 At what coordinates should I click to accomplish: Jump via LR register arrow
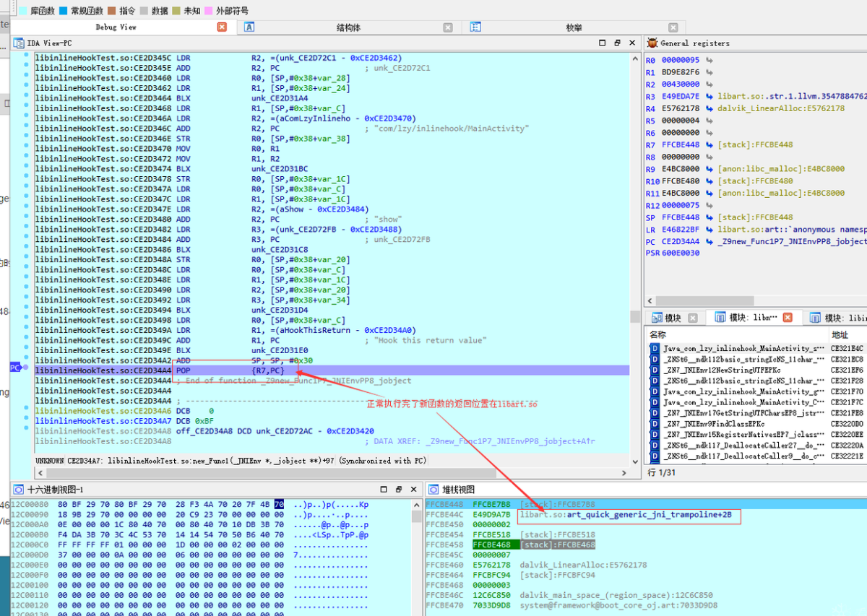[x=709, y=230]
